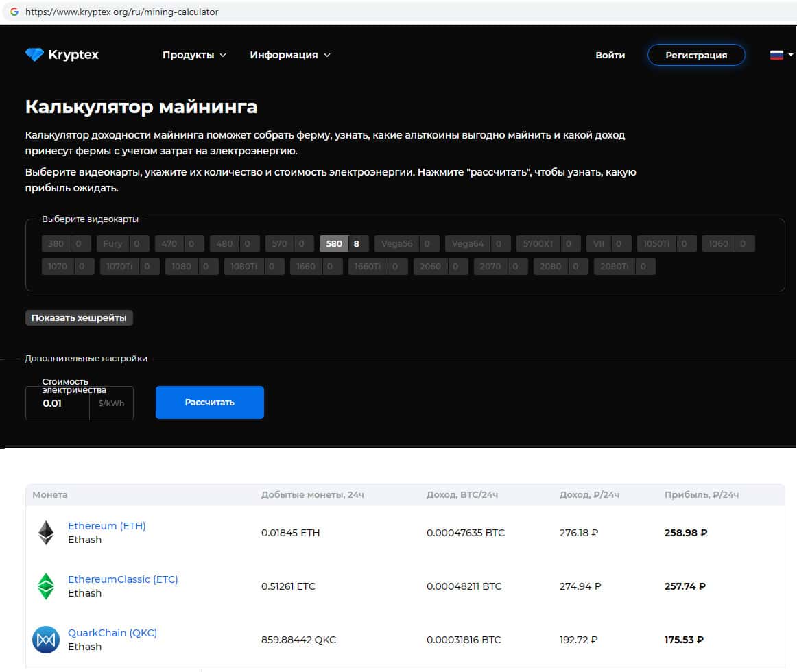Expand the Продукты menu
This screenshot has height=672, width=797.
(x=194, y=55)
